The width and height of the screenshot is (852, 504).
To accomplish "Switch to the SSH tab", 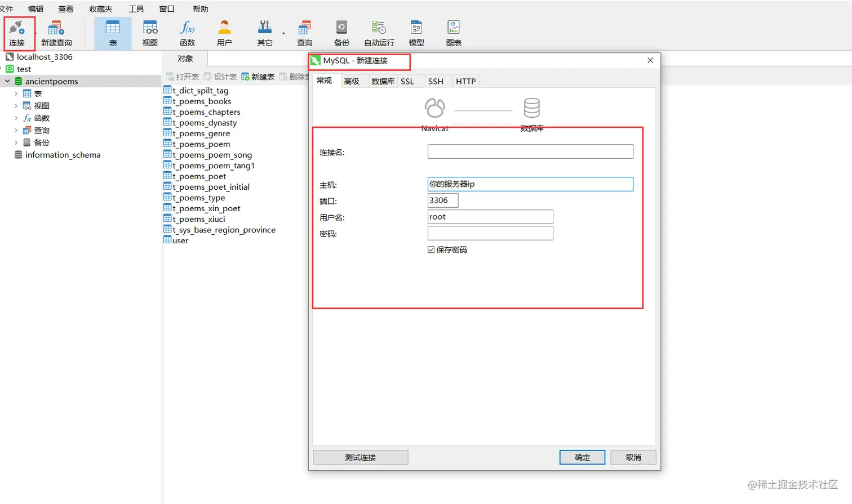I will 436,81.
